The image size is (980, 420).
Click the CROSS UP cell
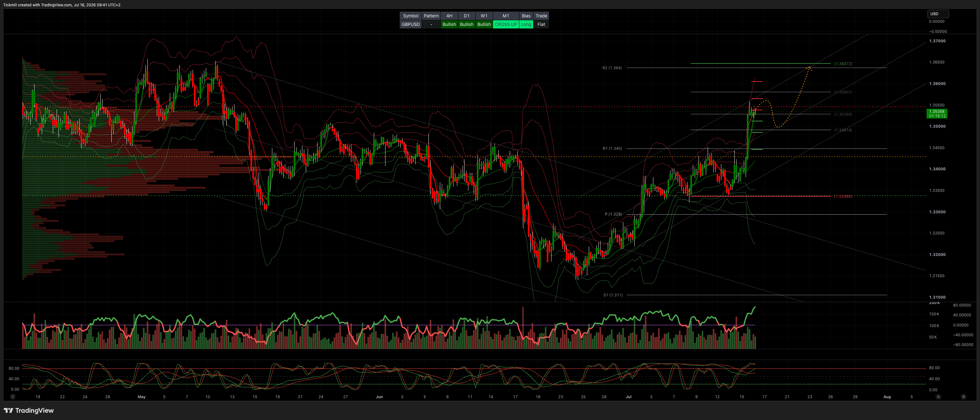[x=506, y=24]
